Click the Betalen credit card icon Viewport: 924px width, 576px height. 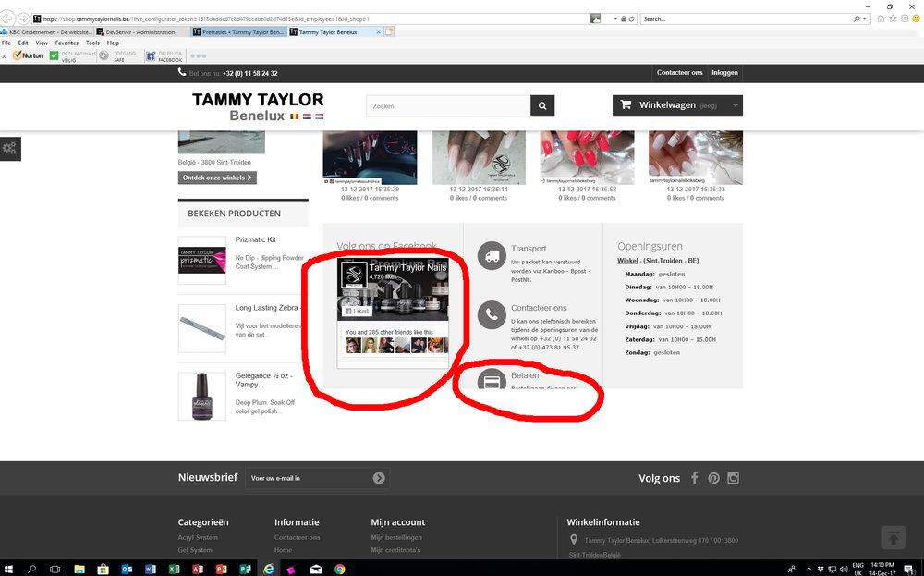[x=492, y=380]
